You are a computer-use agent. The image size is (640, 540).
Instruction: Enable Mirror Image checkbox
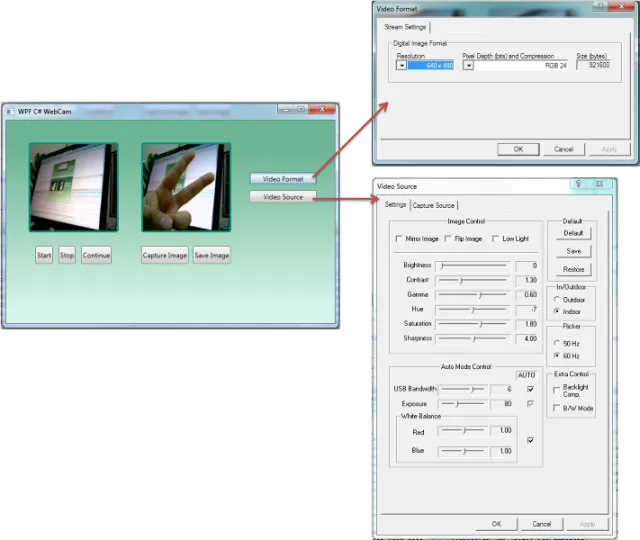point(399,238)
